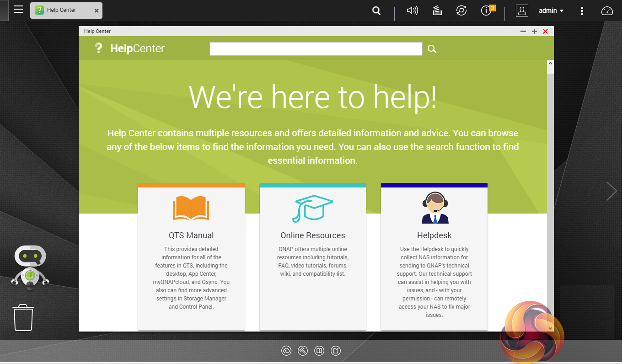Viewport: 622px width, 364px height.
Task: Open the QTS Manual book icon
Action: [191, 209]
